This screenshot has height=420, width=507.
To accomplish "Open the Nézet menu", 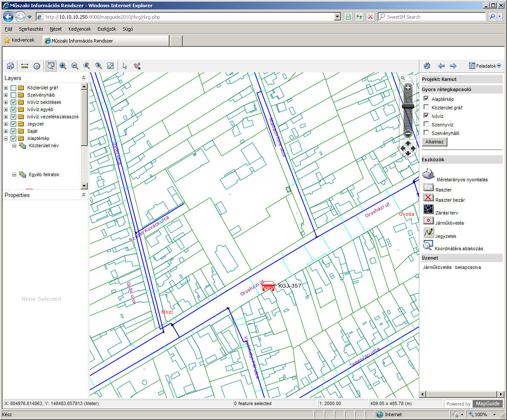I will pos(56,29).
